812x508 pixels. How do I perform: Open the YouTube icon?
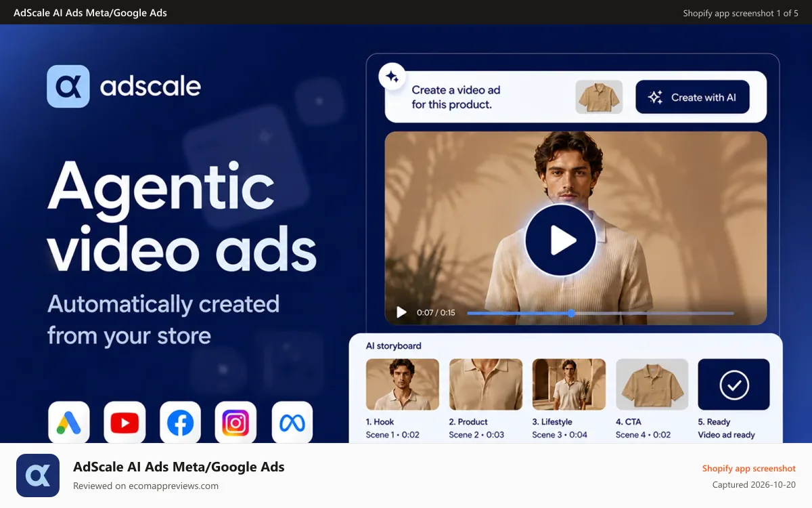tap(125, 423)
